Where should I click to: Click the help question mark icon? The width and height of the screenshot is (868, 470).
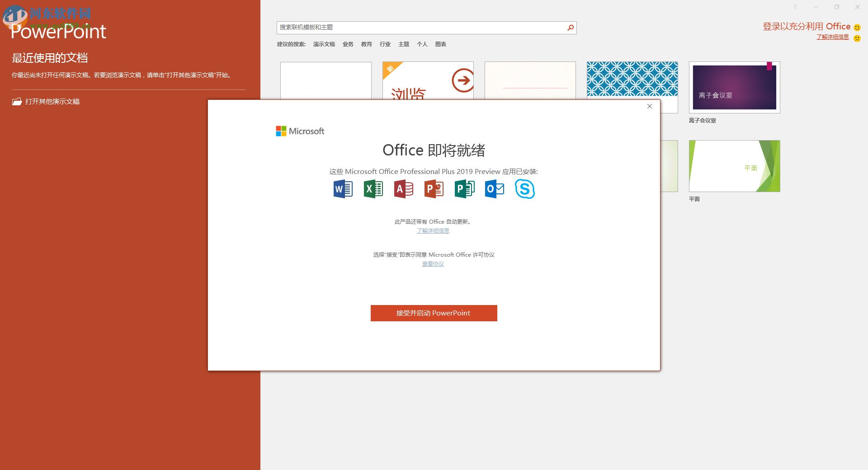pos(795,7)
